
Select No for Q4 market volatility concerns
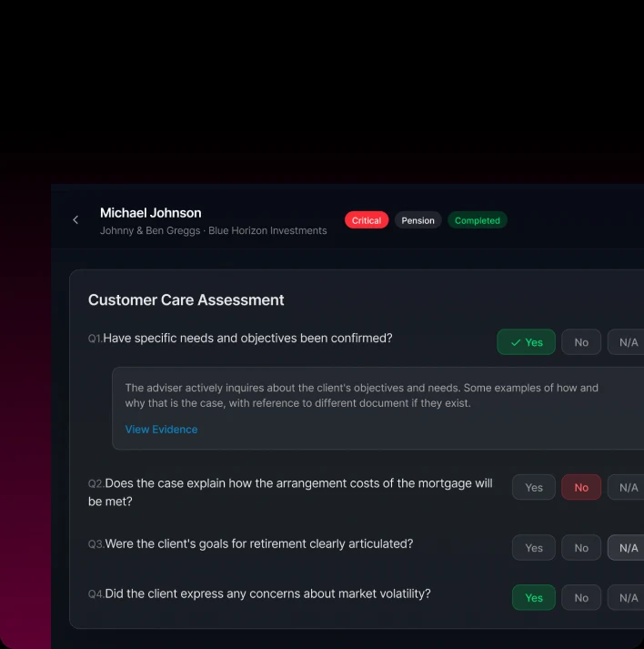[581, 598]
